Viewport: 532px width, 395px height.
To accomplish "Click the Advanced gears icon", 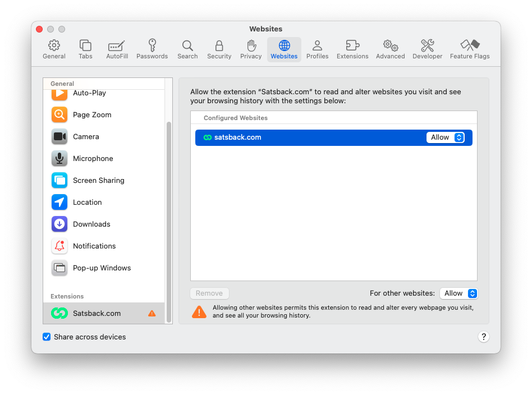I will (391, 45).
